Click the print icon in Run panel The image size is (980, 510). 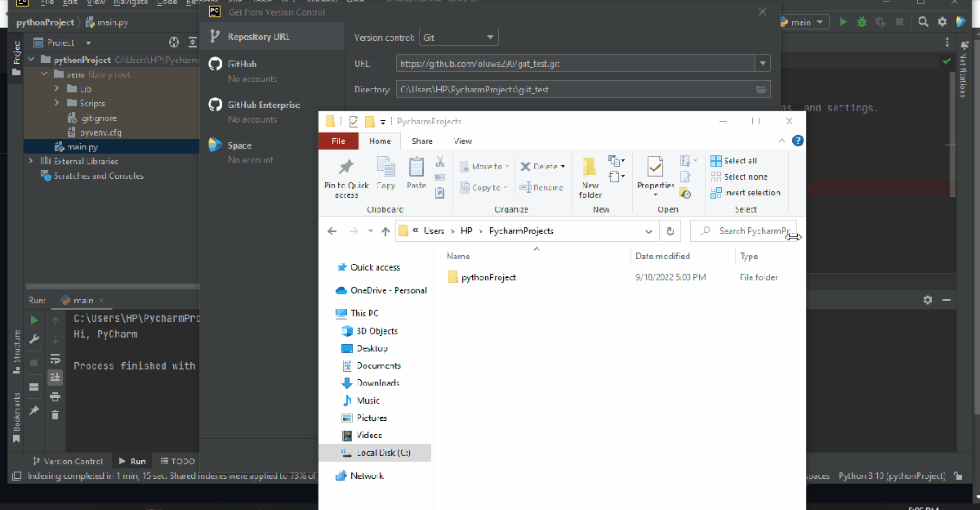click(55, 396)
